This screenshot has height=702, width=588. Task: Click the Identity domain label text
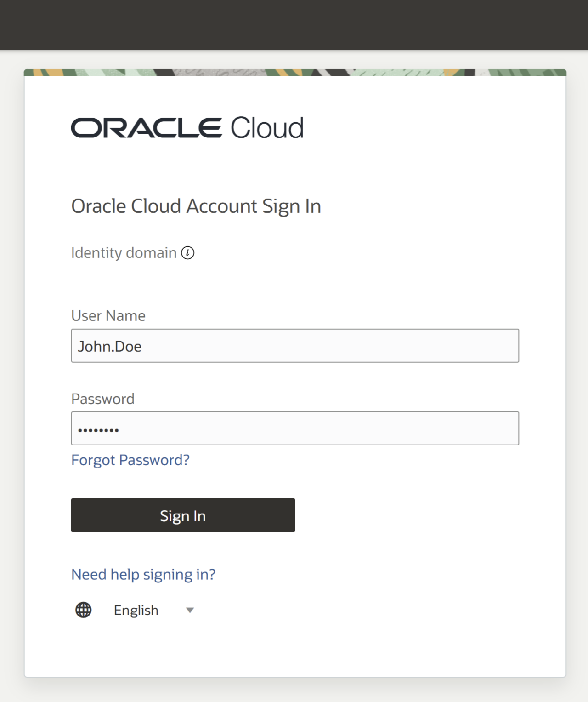[x=124, y=253]
